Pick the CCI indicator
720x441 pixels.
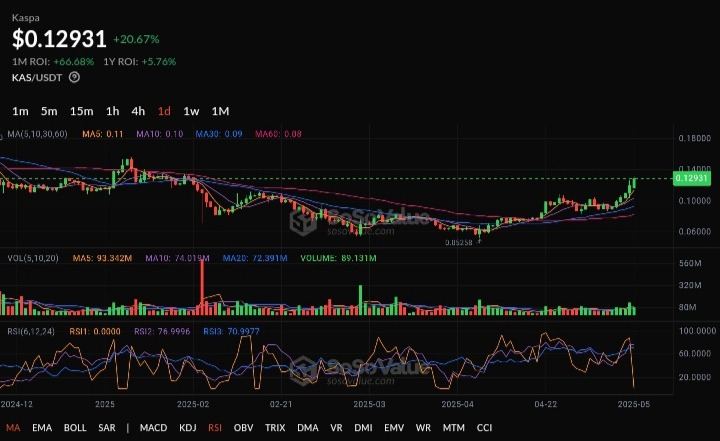484,428
